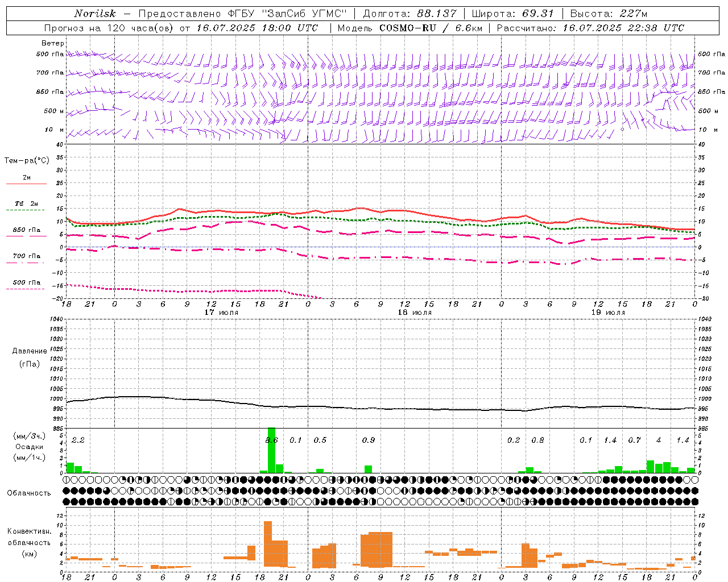This screenshot has height=582, width=728.
Task: Click the 'Осадки' precipitation panel label
Action: pos(29,447)
